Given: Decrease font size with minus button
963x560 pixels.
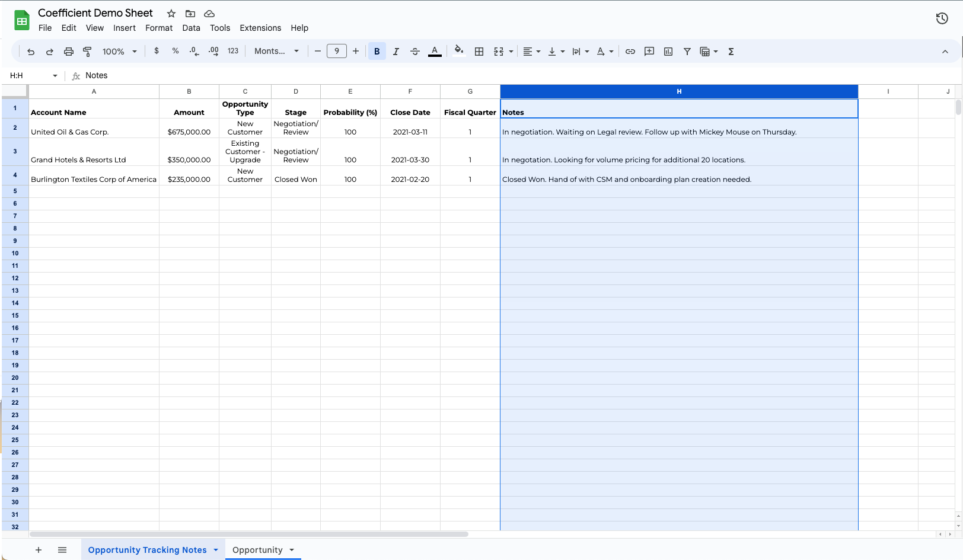Looking at the screenshot, I should click(x=318, y=51).
